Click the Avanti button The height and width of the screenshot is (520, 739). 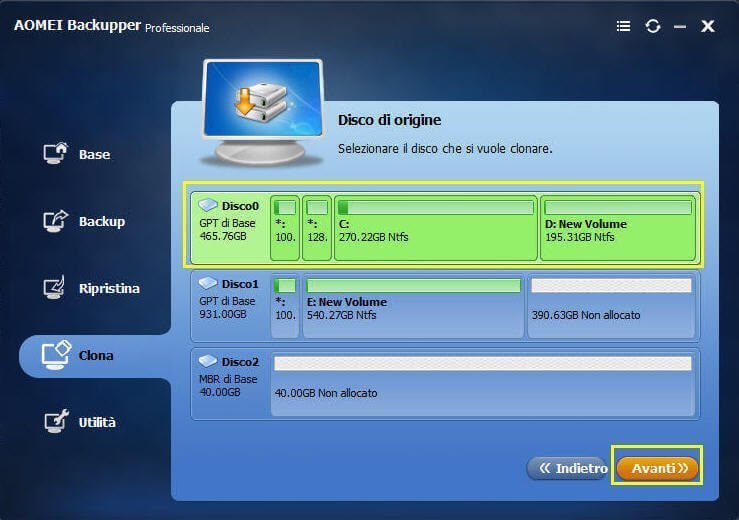coord(657,468)
